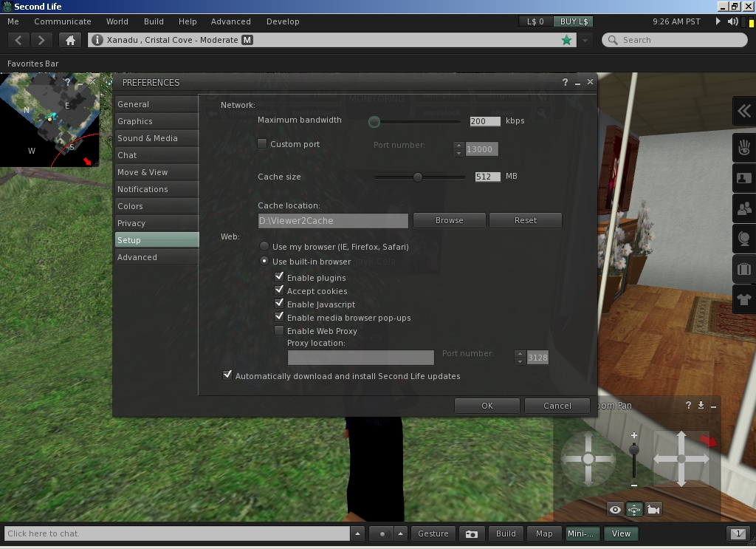
Task: Open the Communicate menu
Action: (x=63, y=21)
